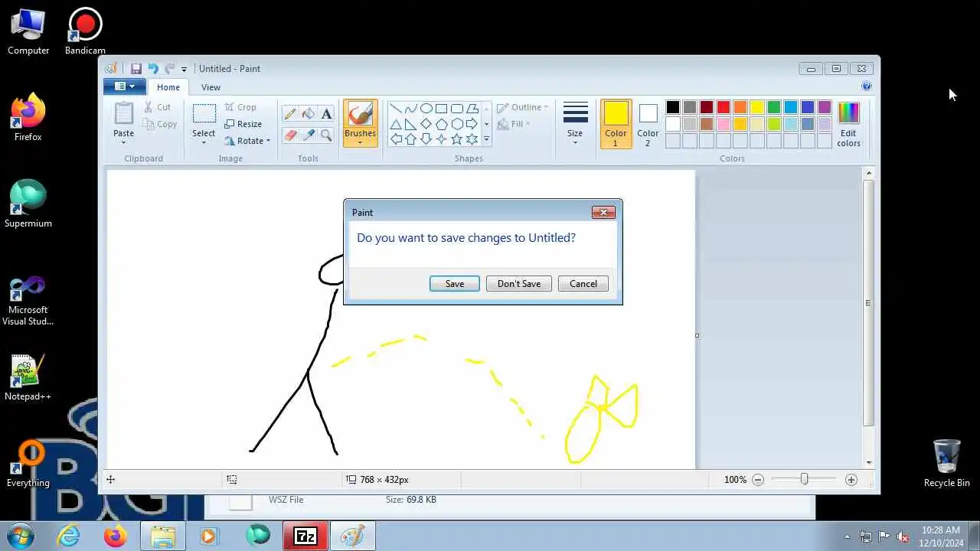The image size is (980, 551).
Task: Pick the black color swatch
Action: click(672, 107)
